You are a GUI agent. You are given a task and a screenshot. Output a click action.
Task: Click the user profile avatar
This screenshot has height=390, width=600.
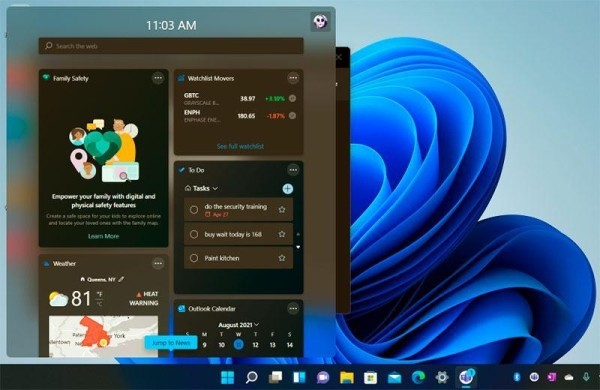coord(320,21)
